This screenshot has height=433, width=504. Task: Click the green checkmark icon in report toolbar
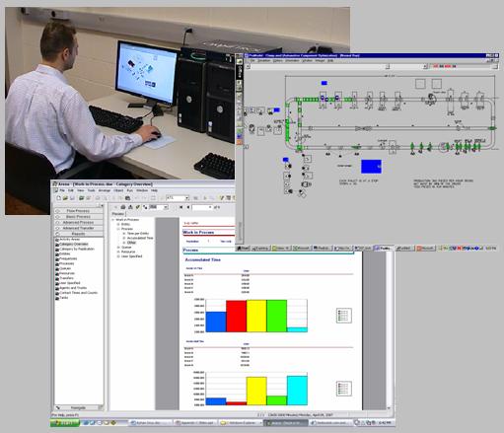click(137, 207)
